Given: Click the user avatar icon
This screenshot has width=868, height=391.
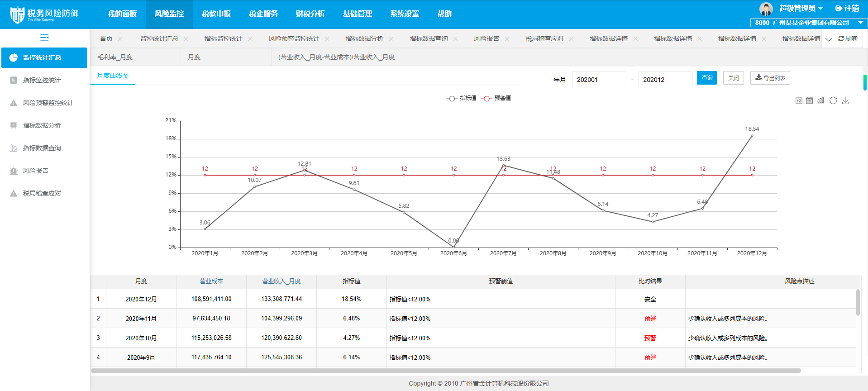Looking at the screenshot, I should click(766, 9).
